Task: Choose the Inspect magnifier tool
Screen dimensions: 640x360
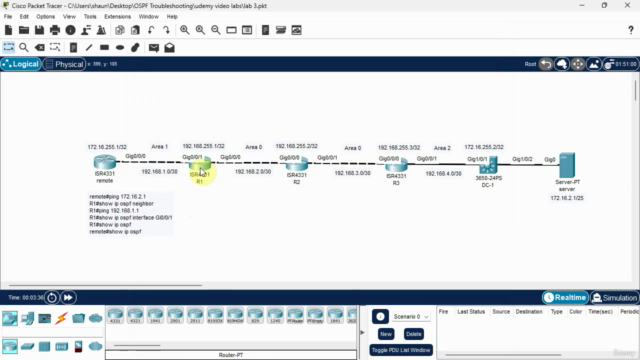Action: coord(24,47)
